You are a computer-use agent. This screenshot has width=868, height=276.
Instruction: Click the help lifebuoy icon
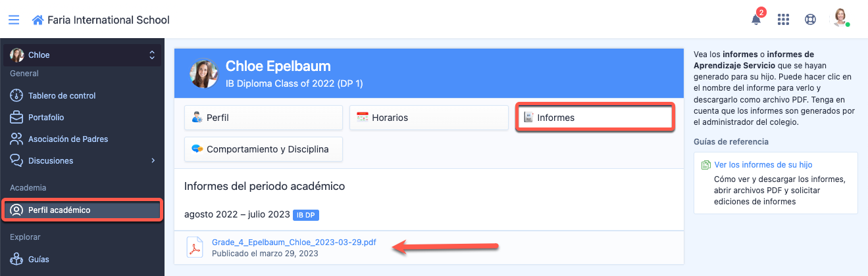click(x=811, y=20)
